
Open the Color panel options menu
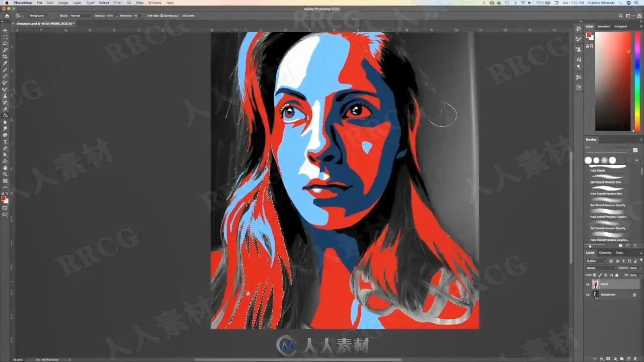point(640,26)
